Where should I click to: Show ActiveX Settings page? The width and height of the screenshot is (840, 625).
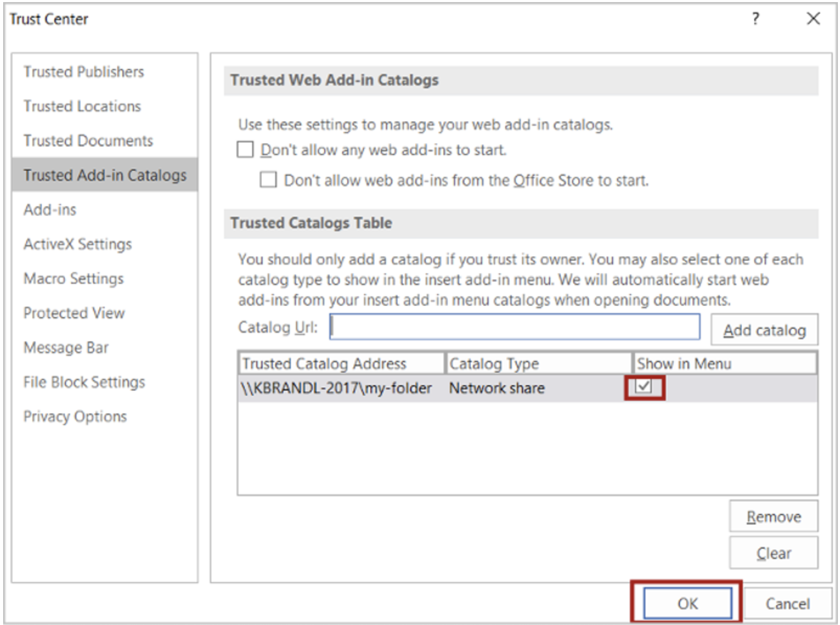click(77, 244)
